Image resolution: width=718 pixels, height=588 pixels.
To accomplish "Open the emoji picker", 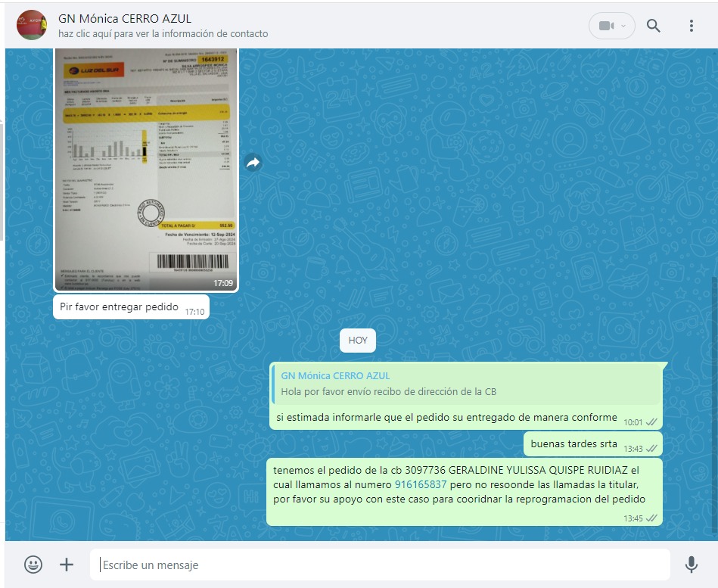I will click(33, 565).
